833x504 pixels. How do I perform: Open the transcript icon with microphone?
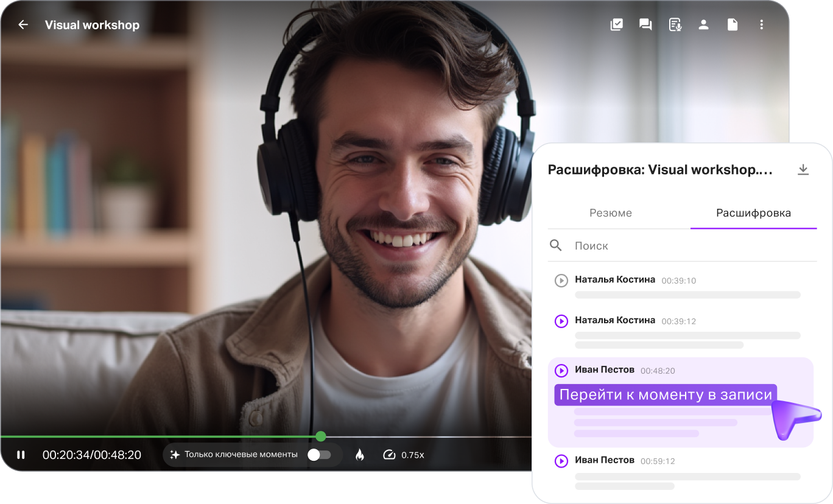(x=675, y=25)
